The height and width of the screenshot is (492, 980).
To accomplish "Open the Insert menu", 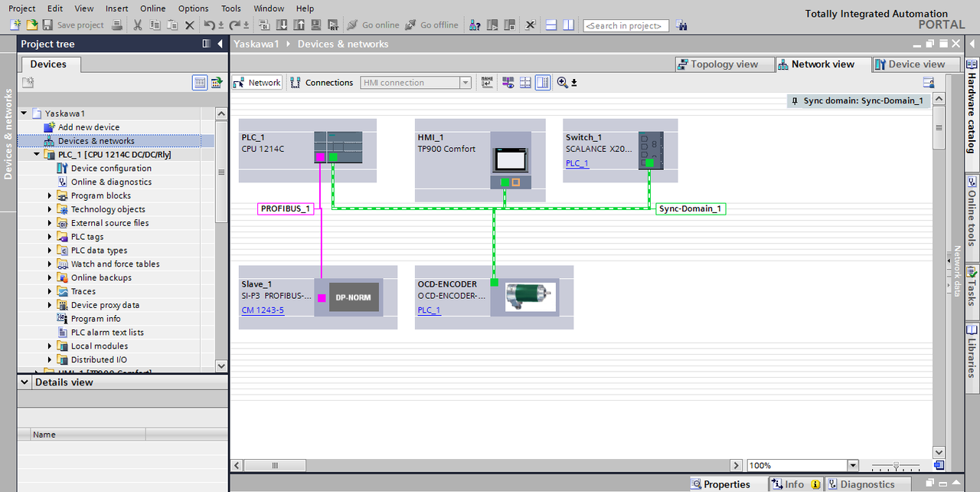I will point(116,8).
